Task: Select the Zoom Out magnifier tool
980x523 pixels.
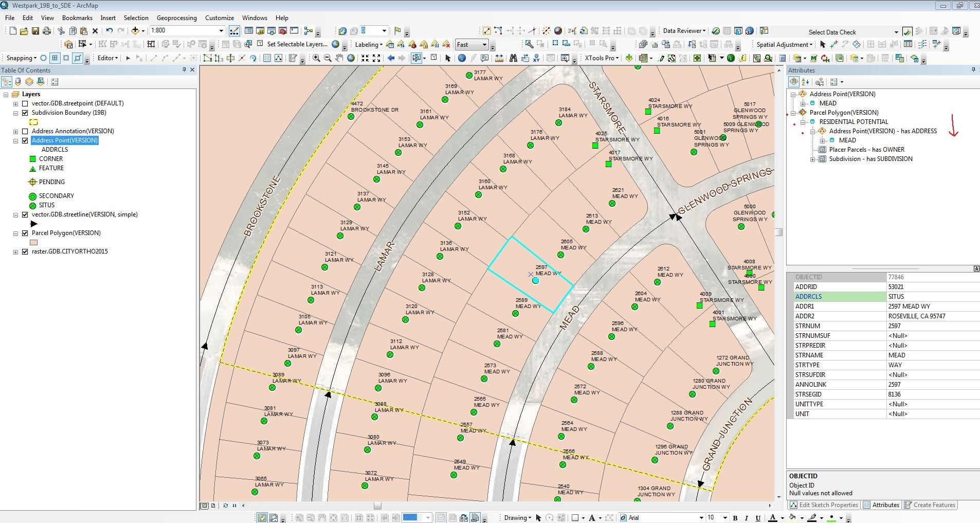Action: (x=328, y=58)
